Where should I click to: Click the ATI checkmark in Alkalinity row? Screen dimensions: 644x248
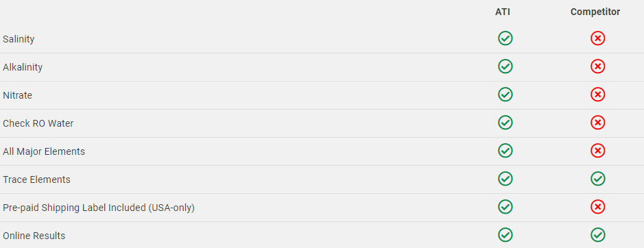[x=505, y=66]
